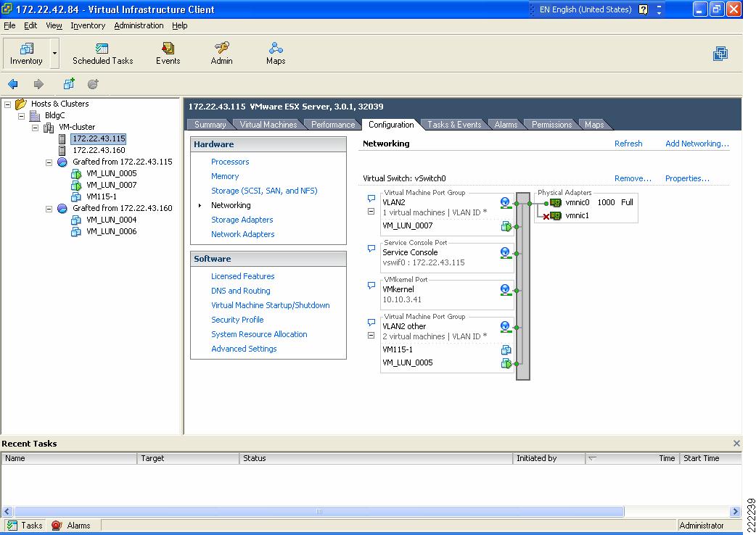Click the globe network icon for VLAN2
Image resolution: width=756 pixels, height=535 pixels.
tap(505, 203)
